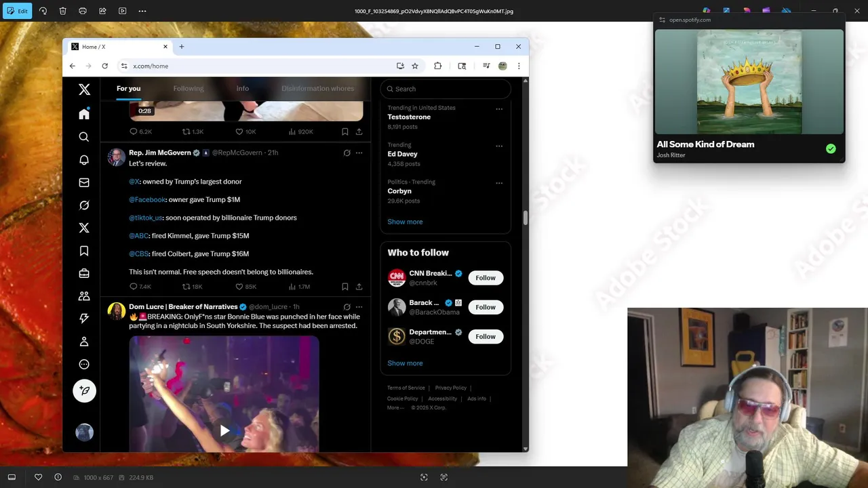The height and width of the screenshot is (488, 868).
Task: Open the More footer link
Action: click(x=395, y=408)
